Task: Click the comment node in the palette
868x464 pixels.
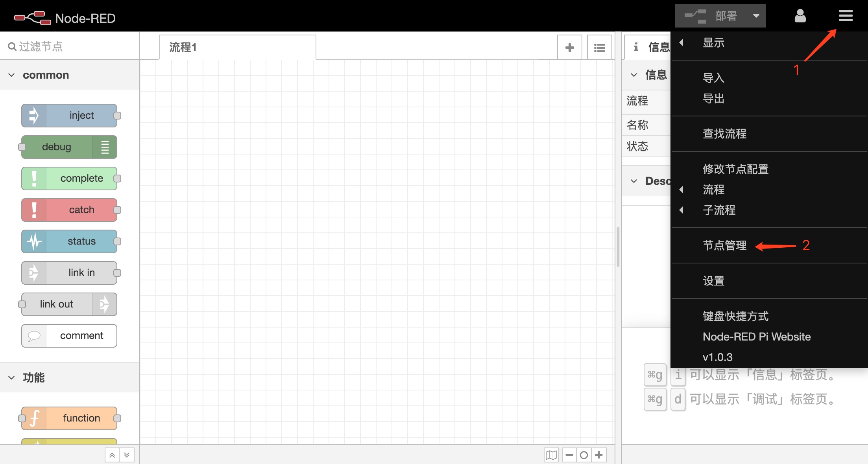Action: pyautogui.click(x=81, y=335)
